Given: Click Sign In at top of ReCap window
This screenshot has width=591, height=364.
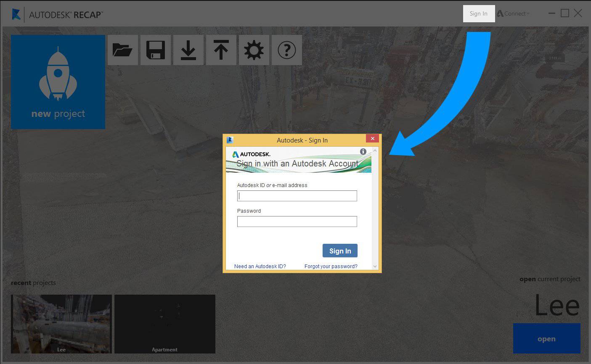Looking at the screenshot, I should pos(479,13).
